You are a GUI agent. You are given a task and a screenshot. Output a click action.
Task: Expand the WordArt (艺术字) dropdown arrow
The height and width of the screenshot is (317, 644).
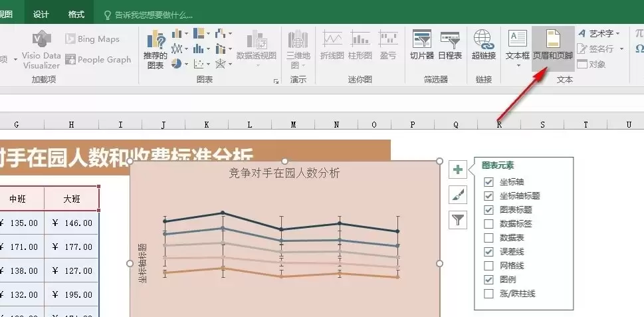point(617,34)
